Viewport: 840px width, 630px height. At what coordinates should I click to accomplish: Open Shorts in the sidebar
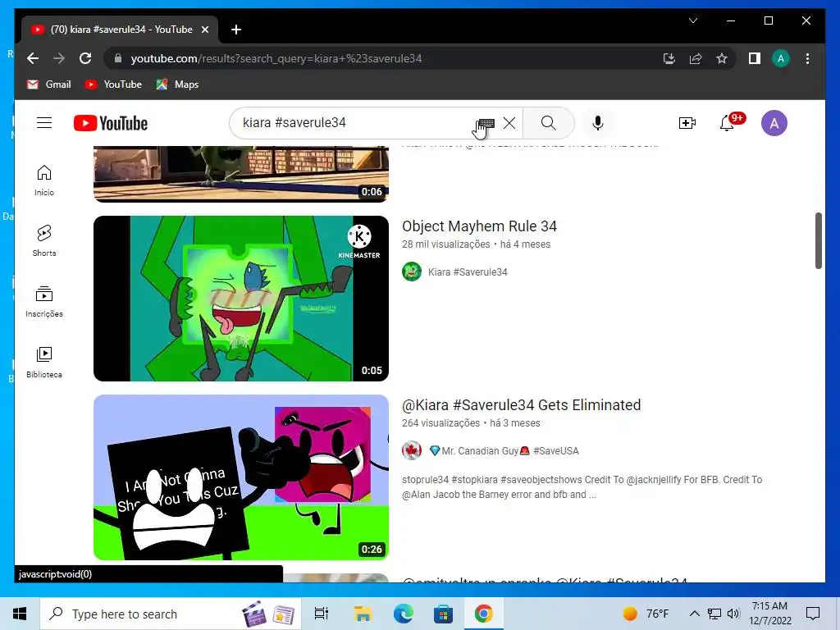44,241
